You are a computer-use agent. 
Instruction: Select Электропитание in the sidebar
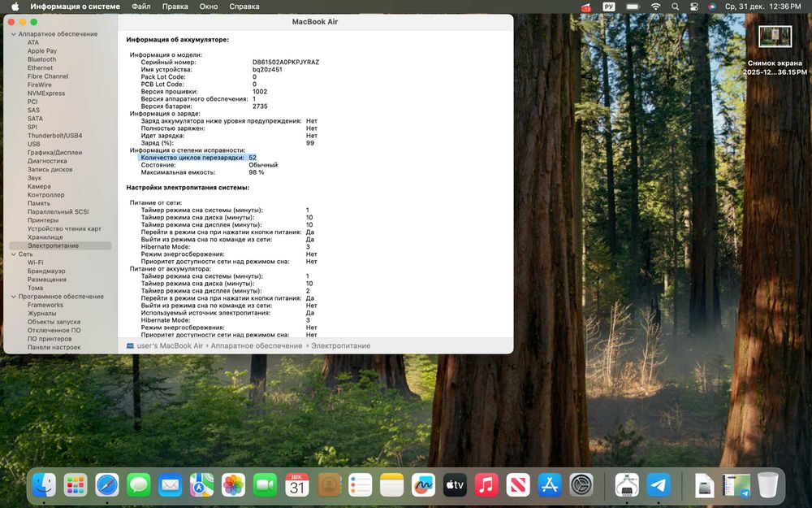tap(60, 245)
